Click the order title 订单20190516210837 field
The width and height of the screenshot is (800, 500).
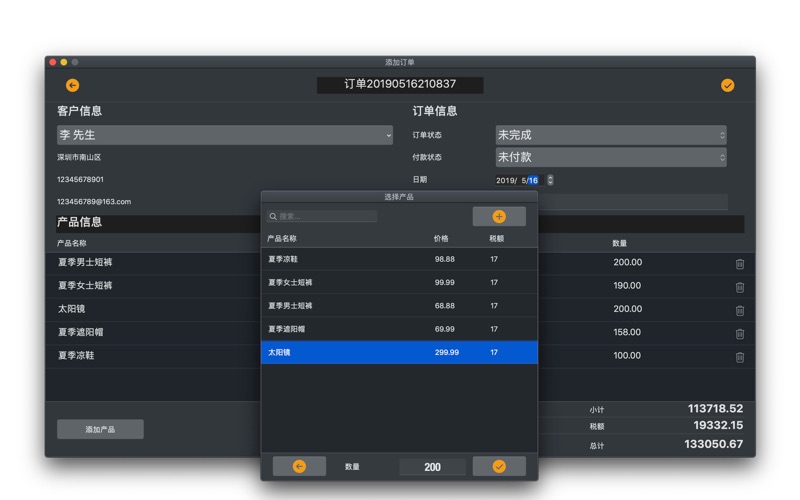tap(400, 85)
